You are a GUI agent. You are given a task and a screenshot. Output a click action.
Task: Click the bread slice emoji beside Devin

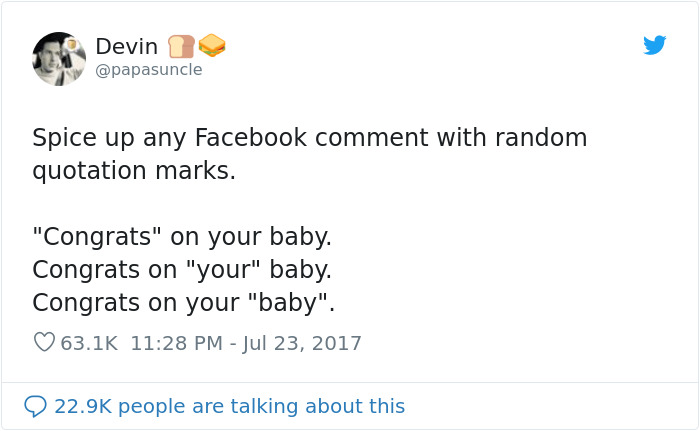click(181, 46)
